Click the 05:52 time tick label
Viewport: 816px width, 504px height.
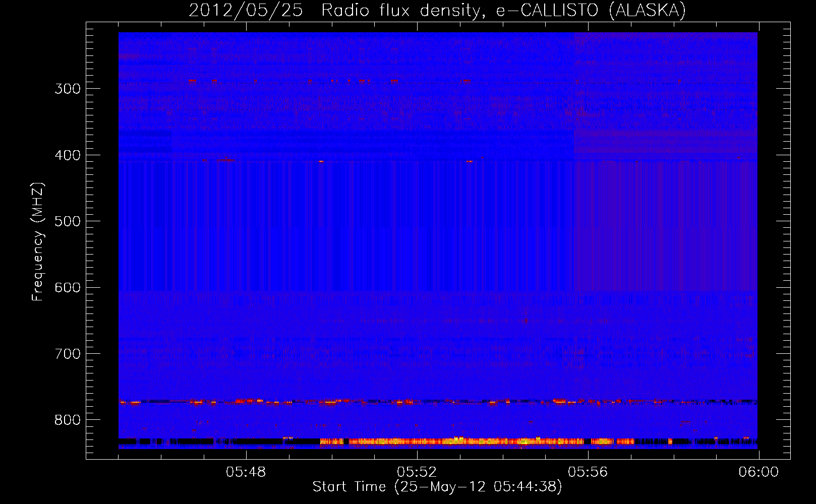coord(417,472)
